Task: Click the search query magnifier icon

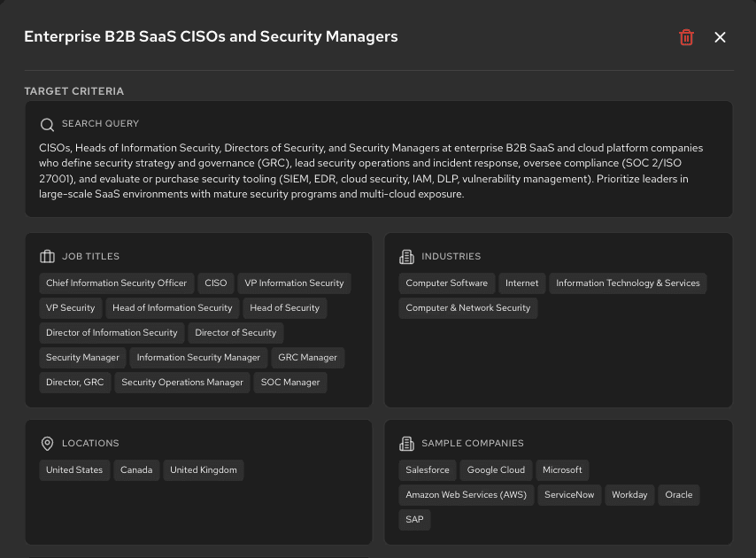Action: (x=47, y=125)
